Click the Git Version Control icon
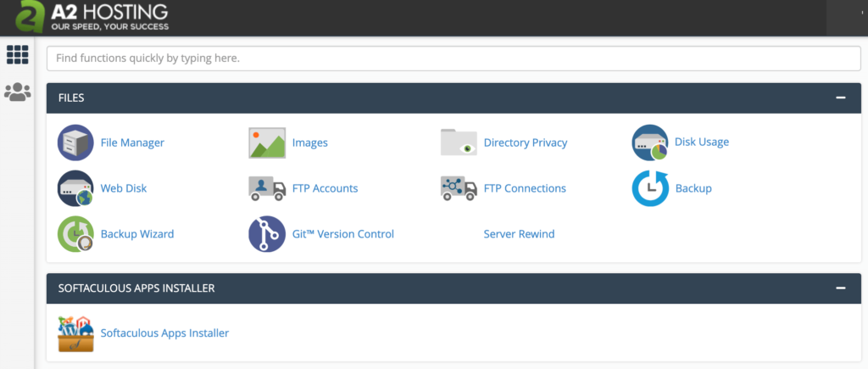 (x=267, y=234)
